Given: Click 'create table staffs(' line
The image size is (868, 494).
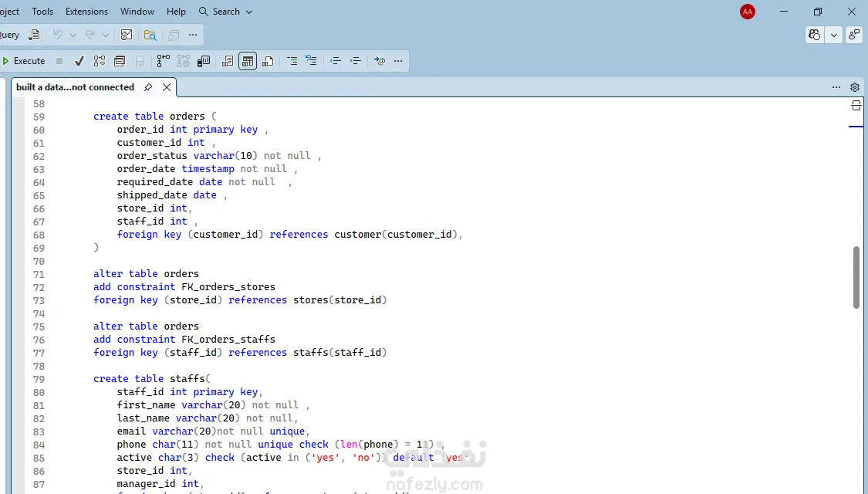Looking at the screenshot, I should tap(152, 379).
